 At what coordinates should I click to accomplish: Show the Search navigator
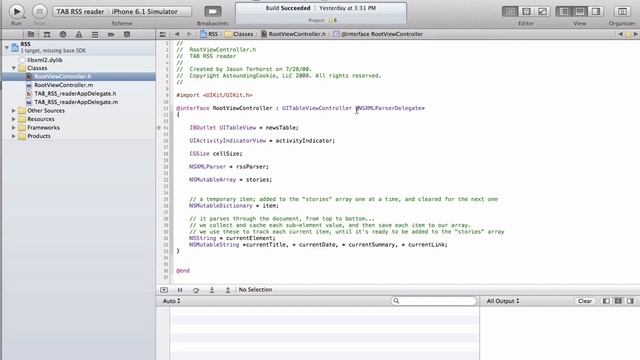[63, 35]
